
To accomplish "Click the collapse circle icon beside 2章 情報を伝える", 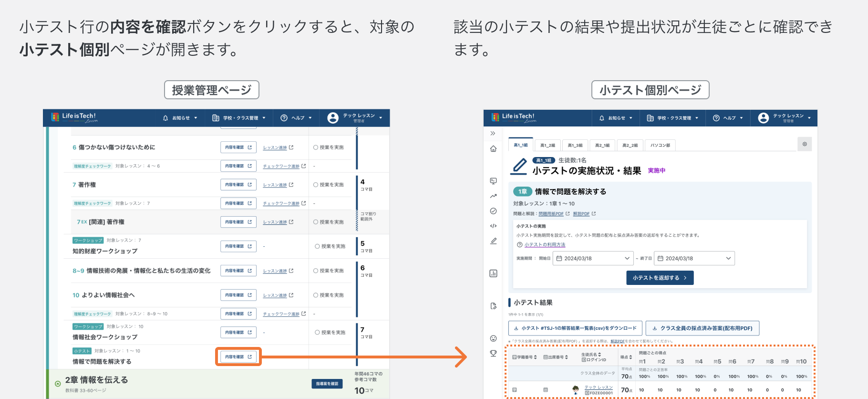I will [x=58, y=384].
